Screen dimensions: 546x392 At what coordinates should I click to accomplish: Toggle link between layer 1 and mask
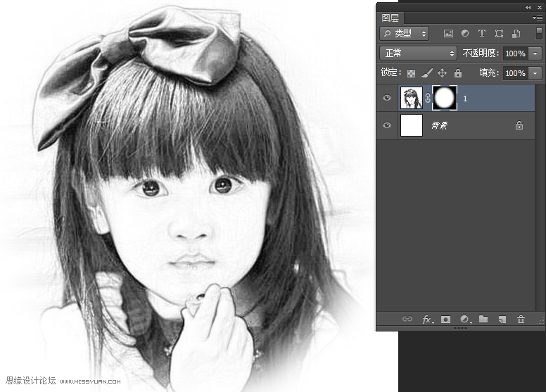pos(428,98)
